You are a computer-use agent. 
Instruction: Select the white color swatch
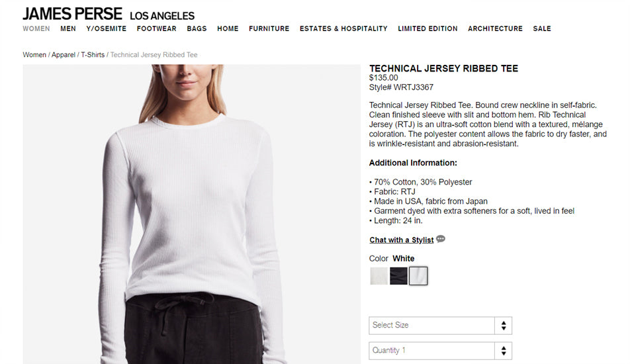[418, 276]
